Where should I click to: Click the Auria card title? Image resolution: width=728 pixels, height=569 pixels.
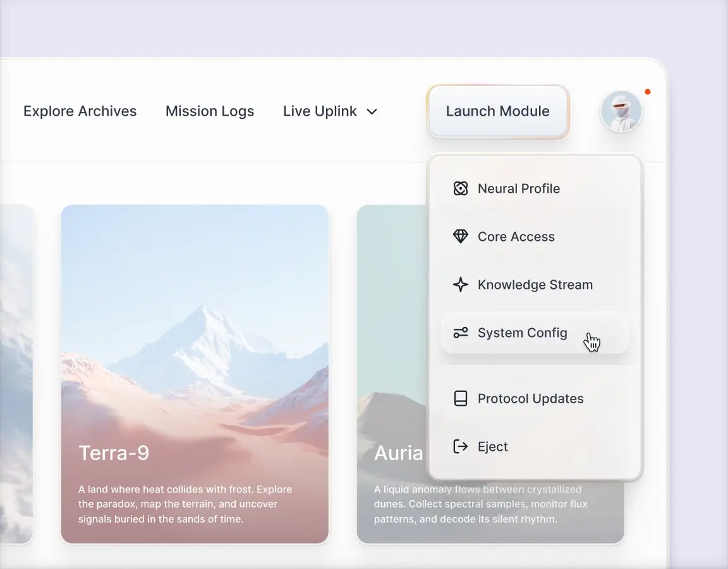coord(398,453)
